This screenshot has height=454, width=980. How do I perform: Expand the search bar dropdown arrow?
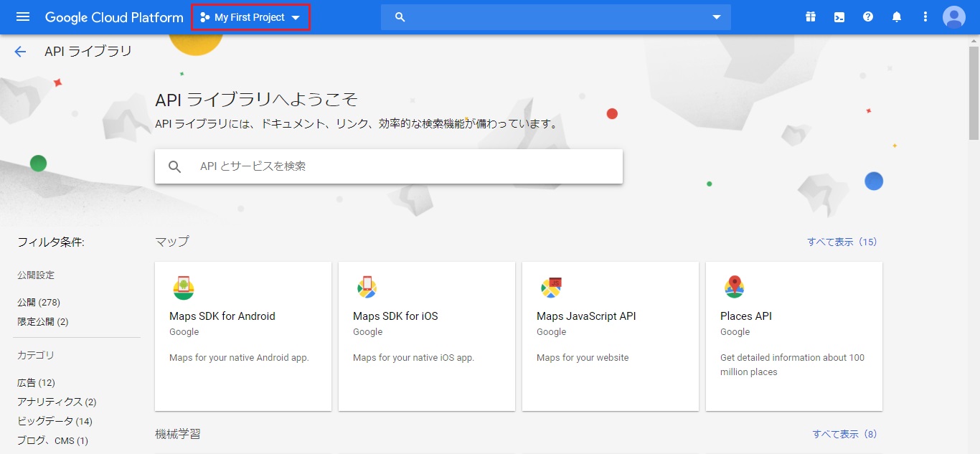click(x=715, y=16)
